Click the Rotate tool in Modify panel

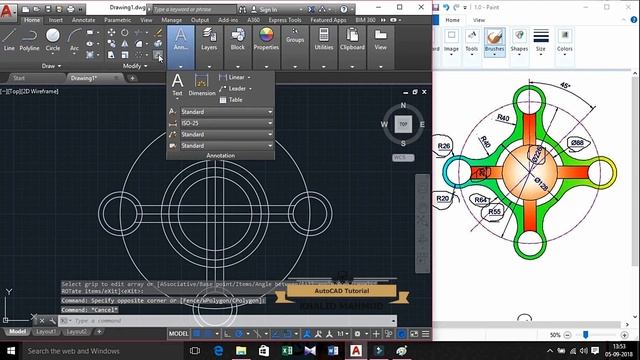tap(124, 32)
